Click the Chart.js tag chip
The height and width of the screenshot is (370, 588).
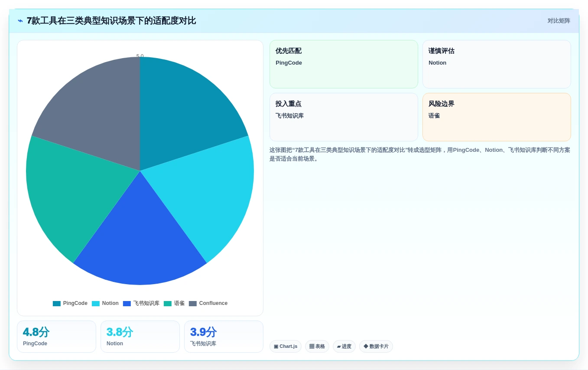coord(286,346)
